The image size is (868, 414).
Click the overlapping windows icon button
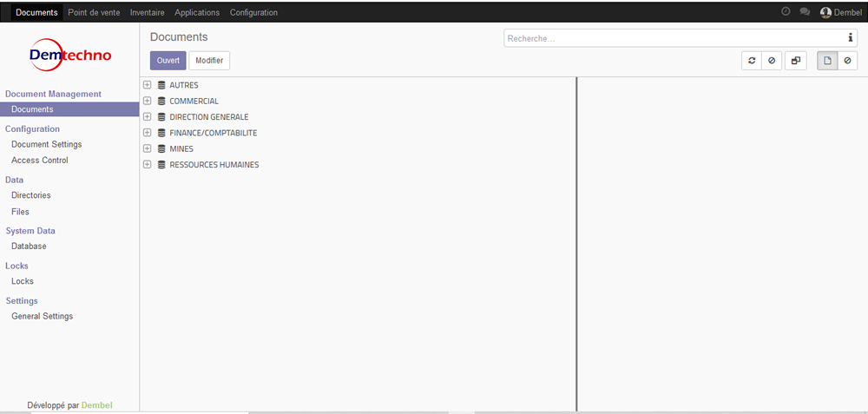[795, 61]
